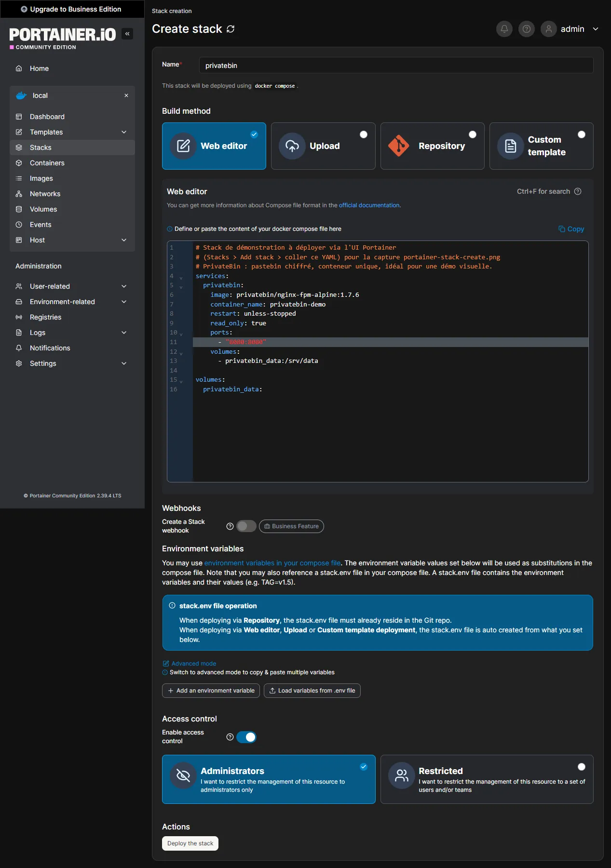Select the Restricted access radio button
Screen dimensions: 611x868
pyautogui.click(x=582, y=767)
